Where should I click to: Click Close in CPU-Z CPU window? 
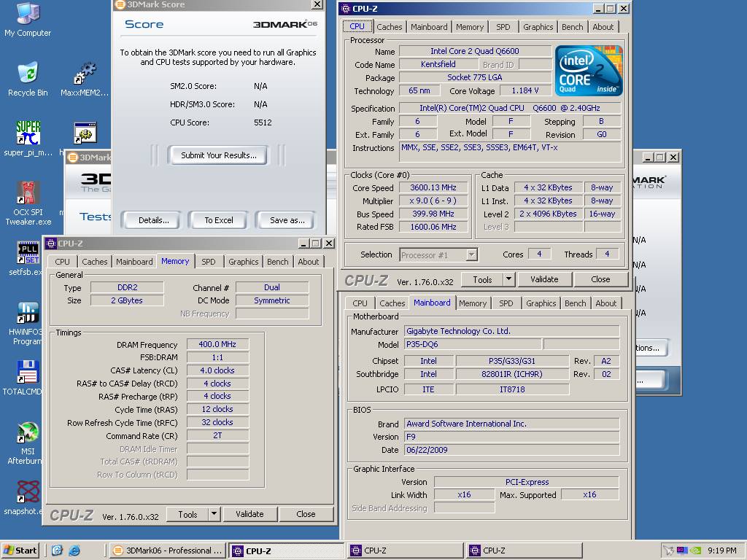[x=600, y=279]
